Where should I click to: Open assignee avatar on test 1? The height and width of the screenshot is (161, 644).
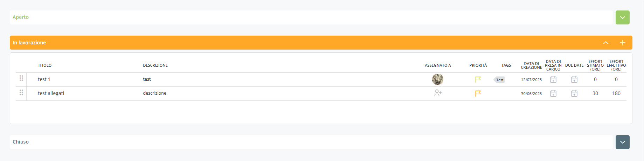tap(438, 79)
